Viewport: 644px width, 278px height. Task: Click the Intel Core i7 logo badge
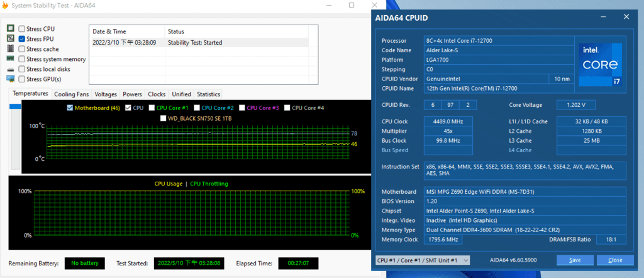[600, 65]
